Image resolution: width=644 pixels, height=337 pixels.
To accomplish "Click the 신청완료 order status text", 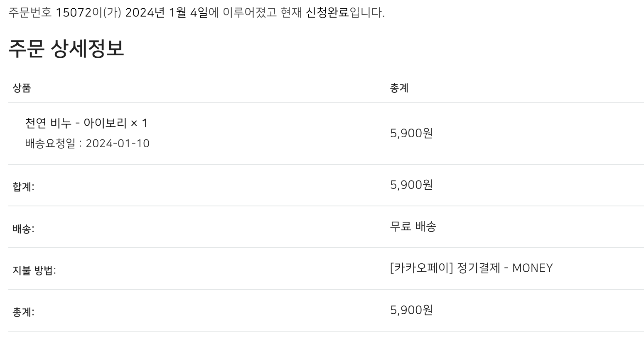I will point(327,13).
